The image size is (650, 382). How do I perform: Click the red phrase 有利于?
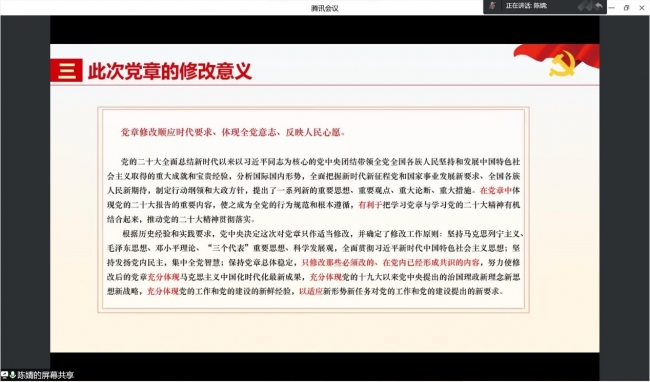pos(370,205)
